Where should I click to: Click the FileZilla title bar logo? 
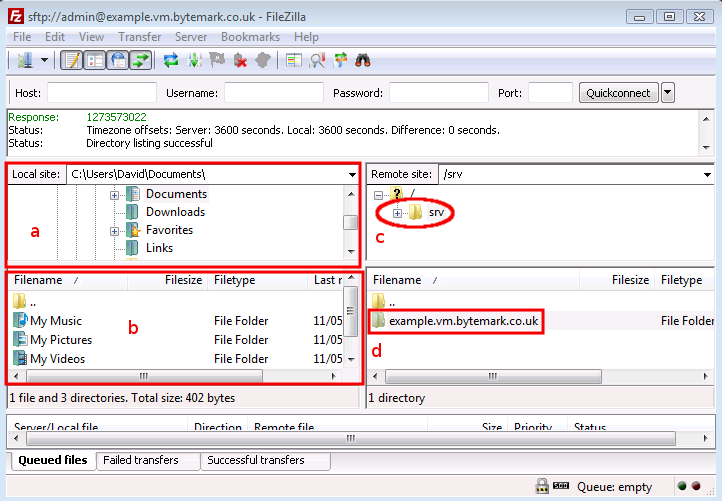pos(15,16)
